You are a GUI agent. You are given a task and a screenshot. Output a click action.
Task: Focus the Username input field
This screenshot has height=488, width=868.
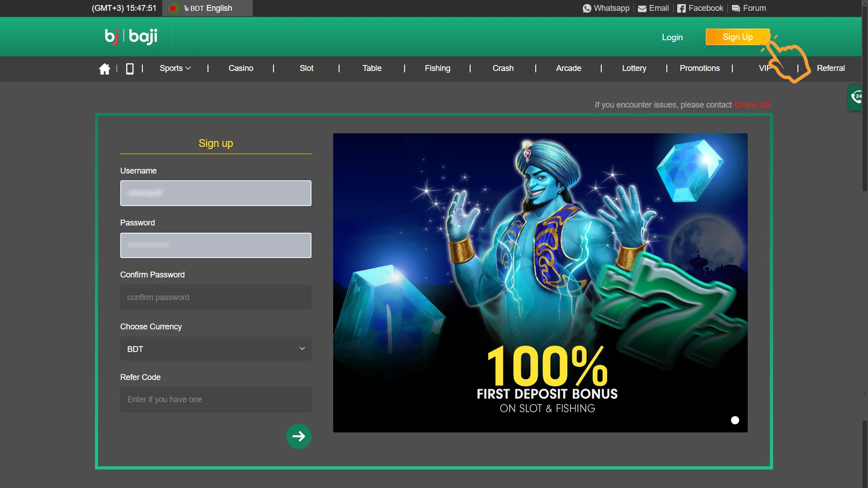pyautogui.click(x=216, y=193)
